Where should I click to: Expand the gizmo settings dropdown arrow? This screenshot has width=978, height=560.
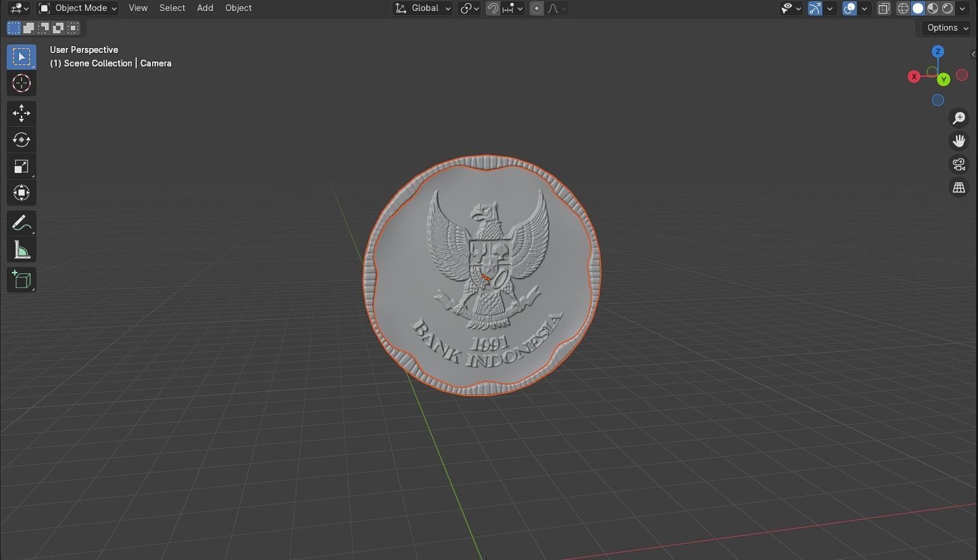[830, 9]
